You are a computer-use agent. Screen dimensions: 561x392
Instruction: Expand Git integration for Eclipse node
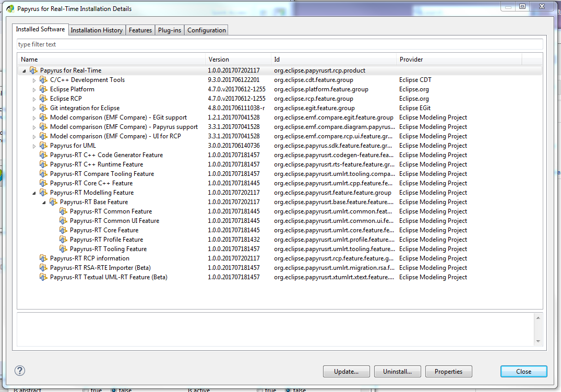pos(34,109)
